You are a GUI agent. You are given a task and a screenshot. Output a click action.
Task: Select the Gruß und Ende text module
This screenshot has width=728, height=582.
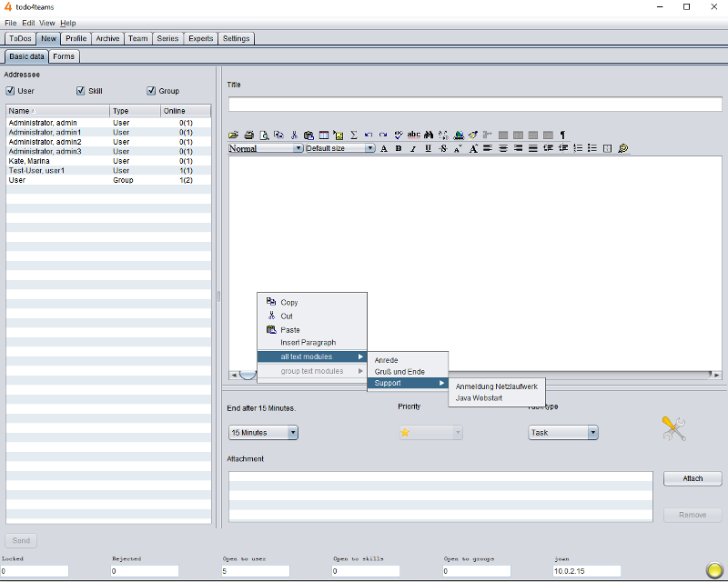coord(408,372)
